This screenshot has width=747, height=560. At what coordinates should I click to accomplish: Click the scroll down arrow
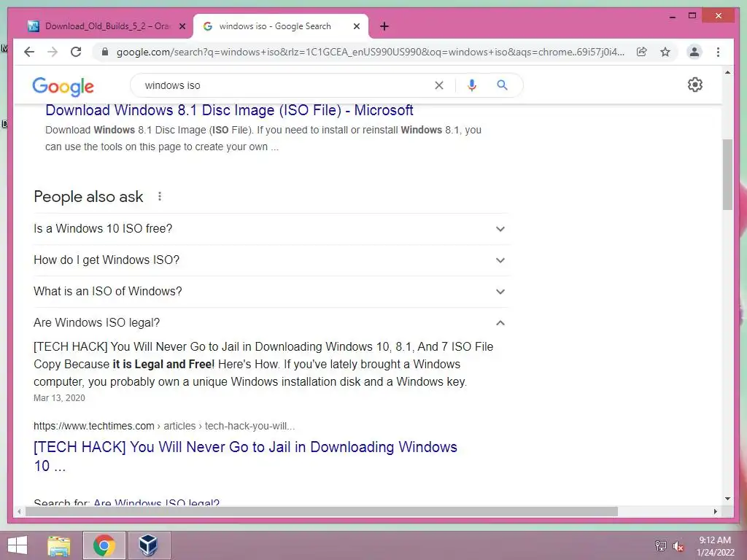(727, 499)
